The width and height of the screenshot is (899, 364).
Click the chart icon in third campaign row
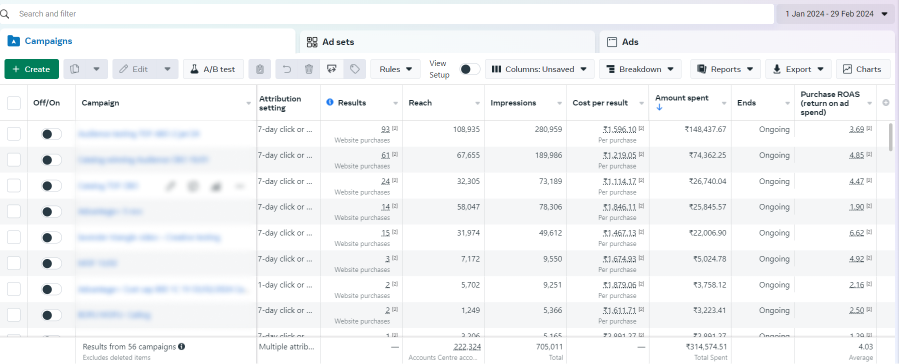(x=216, y=186)
